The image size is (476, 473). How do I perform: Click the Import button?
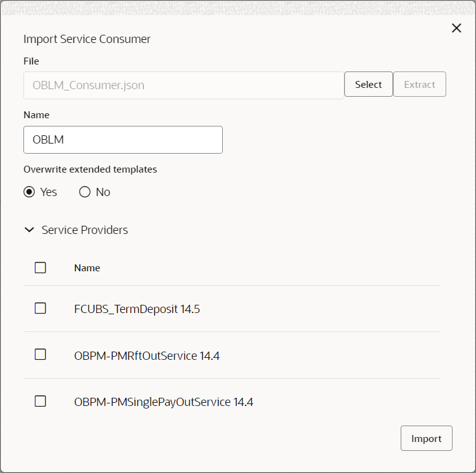click(x=426, y=438)
